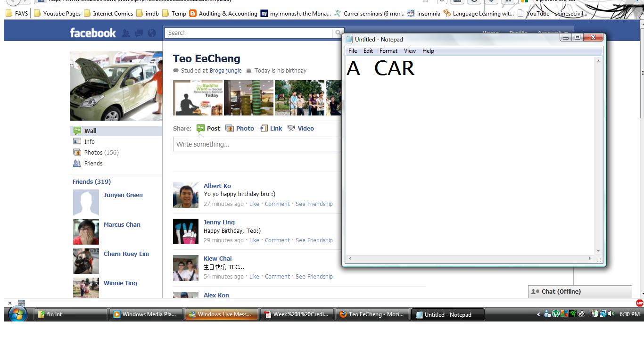The height and width of the screenshot is (362, 644).
Task: Select Video share icon
Action: pos(291,128)
